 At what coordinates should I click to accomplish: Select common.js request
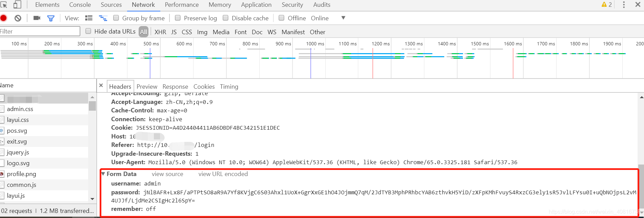point(44,185)
